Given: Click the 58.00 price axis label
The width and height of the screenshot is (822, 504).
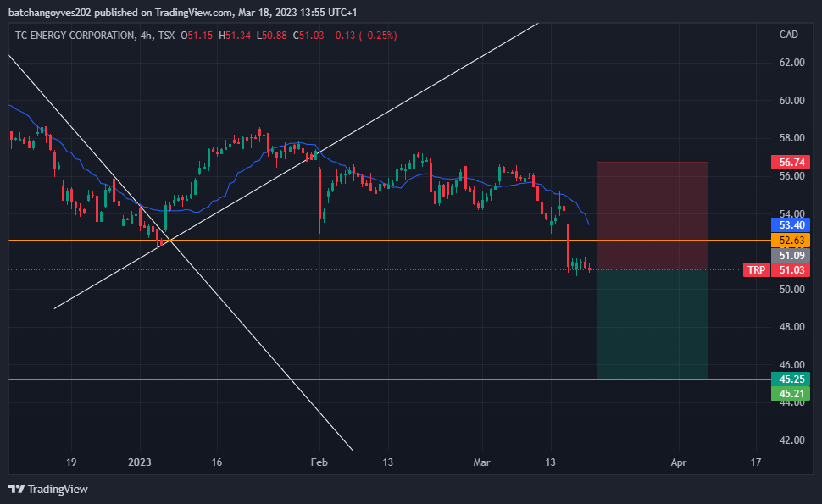Looking at the screenshot, I should click(791, 138).
